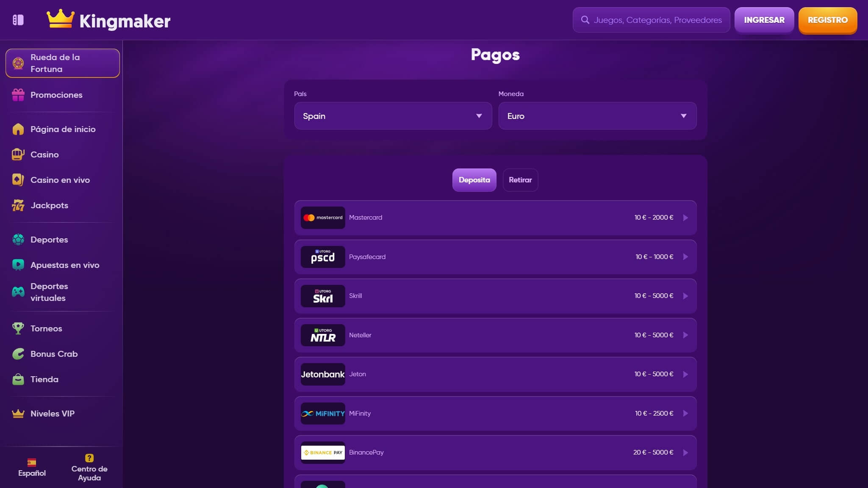The height and width of the screenshot is (488, 868).
Task: Click the Promociones gift icon
Action: tap(18, 95)
